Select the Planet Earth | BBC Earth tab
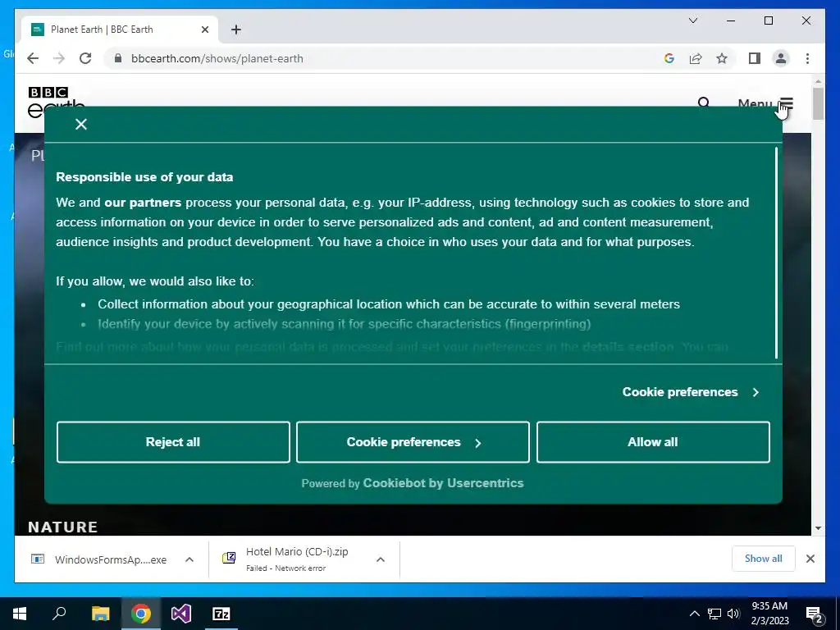The height and width of the screenshot is (630, 840). pyautogui.click(x=120, y=30)
